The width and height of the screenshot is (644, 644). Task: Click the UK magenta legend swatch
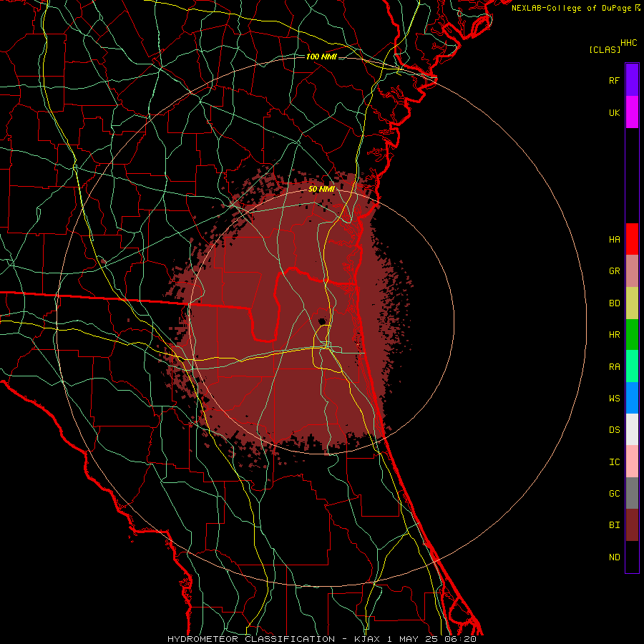[632, 112]
